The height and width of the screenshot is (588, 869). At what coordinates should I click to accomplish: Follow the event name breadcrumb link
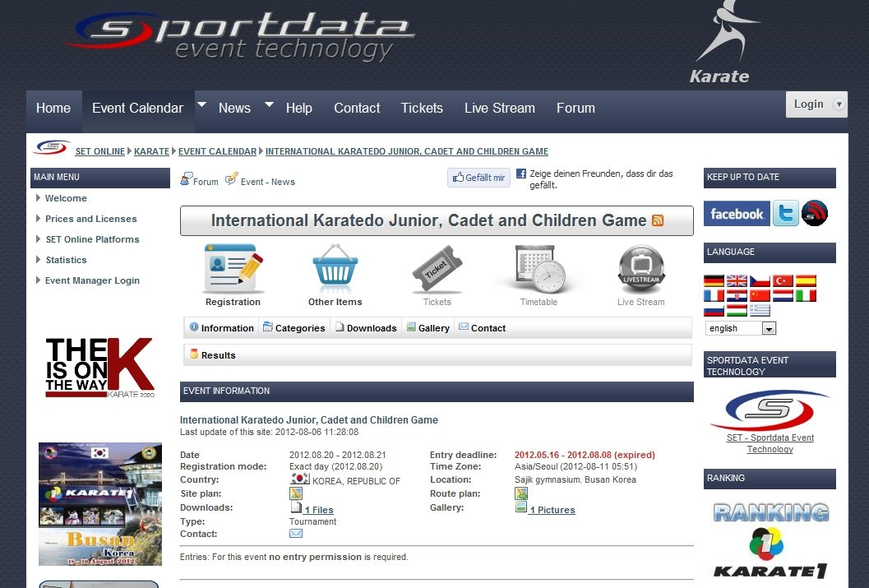[407, 151]
